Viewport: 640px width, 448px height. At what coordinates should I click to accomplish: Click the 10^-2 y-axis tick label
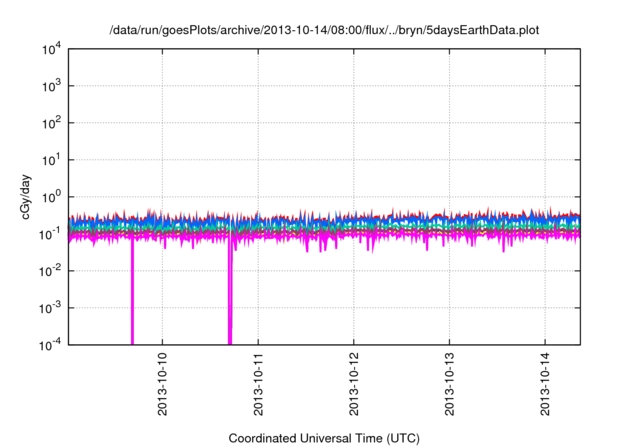[x=50, y=271]
